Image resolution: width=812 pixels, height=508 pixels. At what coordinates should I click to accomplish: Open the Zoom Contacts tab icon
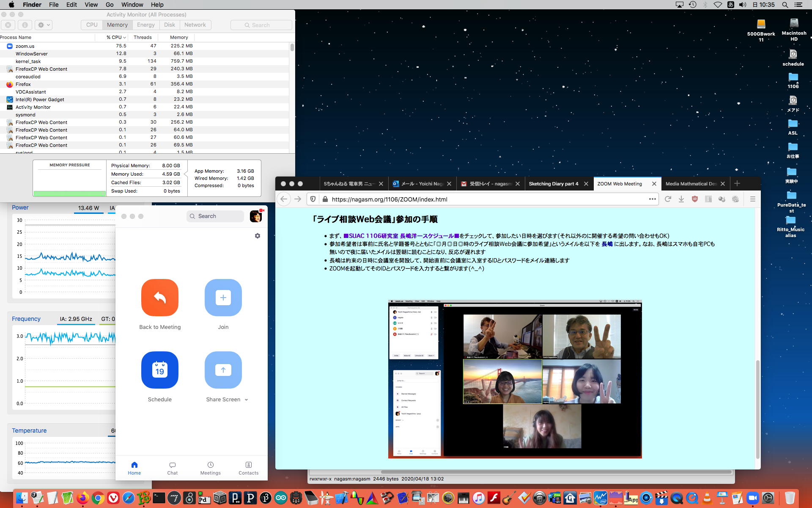(248, 465)
